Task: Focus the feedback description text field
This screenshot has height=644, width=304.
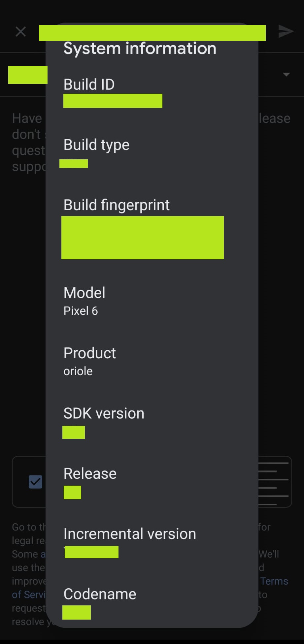Action: click(26, 142)
